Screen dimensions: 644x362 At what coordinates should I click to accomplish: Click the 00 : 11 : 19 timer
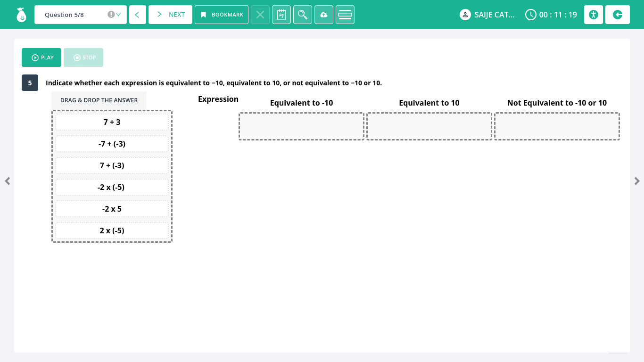[x=558, y=15]
